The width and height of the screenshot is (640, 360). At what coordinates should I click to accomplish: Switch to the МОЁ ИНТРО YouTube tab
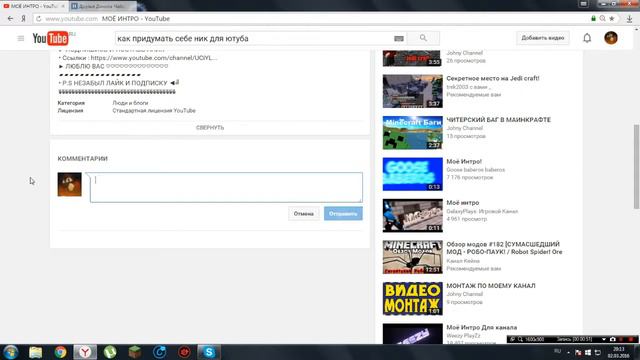pos(34,6)
